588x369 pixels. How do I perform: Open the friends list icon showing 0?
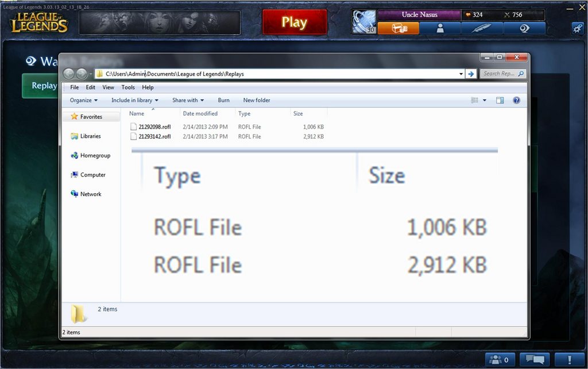click(500, 360)
